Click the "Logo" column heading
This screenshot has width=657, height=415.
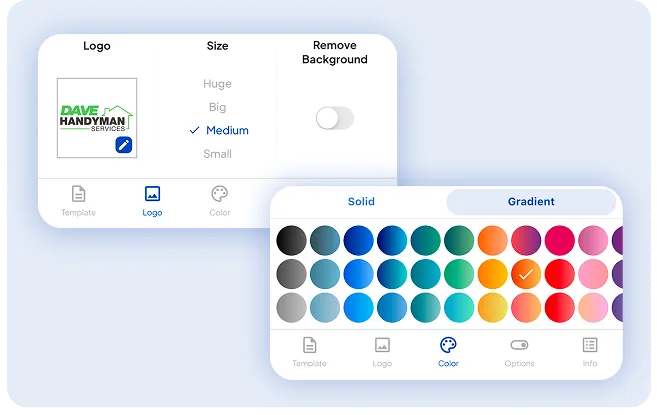(x=97, y=46)
